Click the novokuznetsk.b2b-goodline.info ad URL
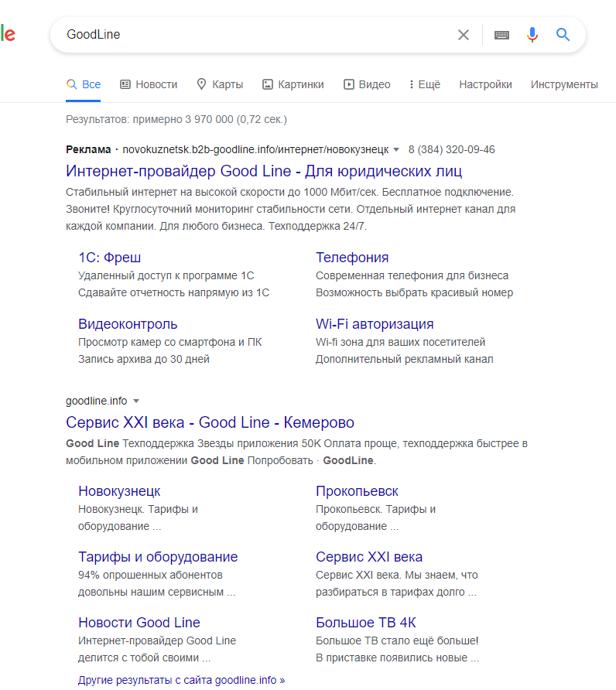The height and width of the screenshot is (690, 616). (255, 149)
